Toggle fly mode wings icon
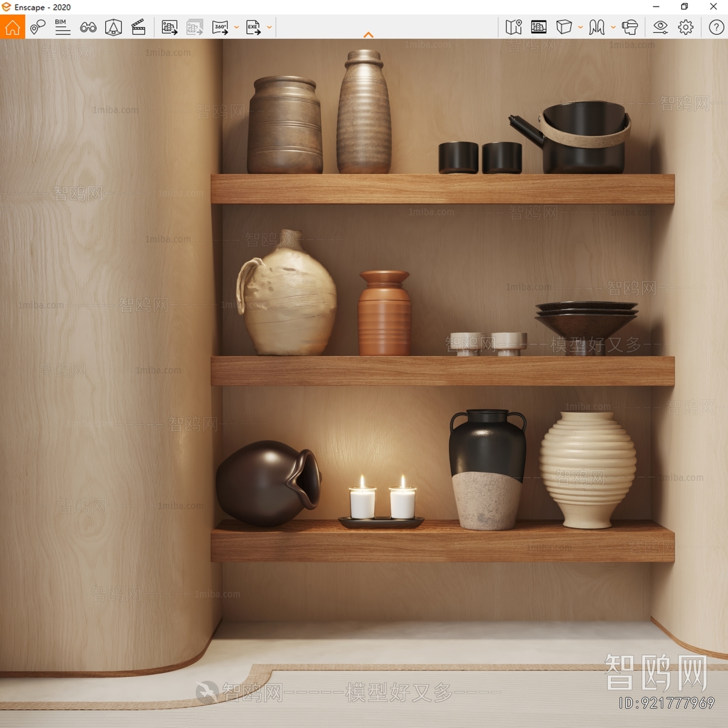 click(x=597, y=27)
